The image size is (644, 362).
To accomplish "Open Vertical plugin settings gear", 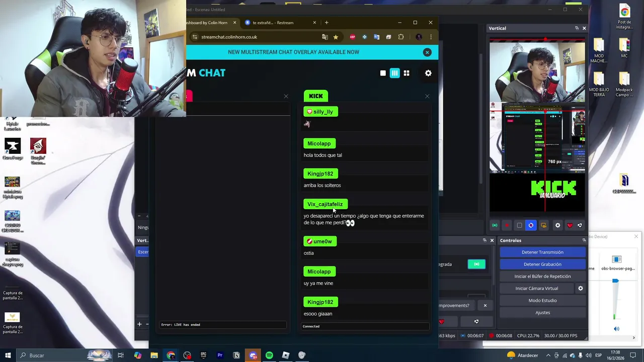I will (557, 225).
